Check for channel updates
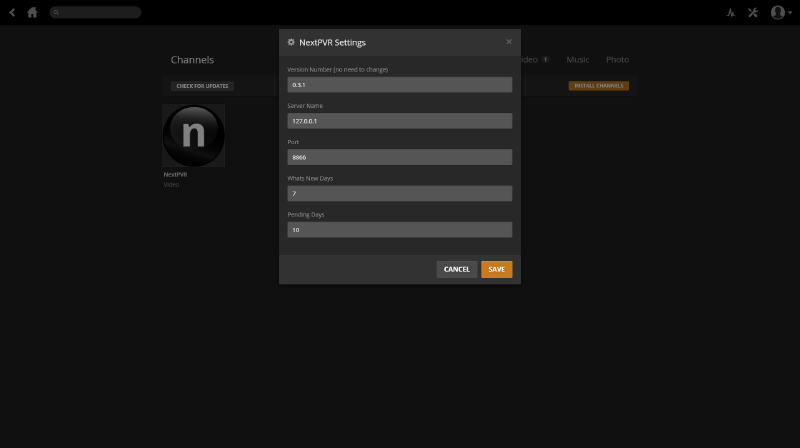The height and width of the screenshot is (448, 800). click(x=203, y=86)
